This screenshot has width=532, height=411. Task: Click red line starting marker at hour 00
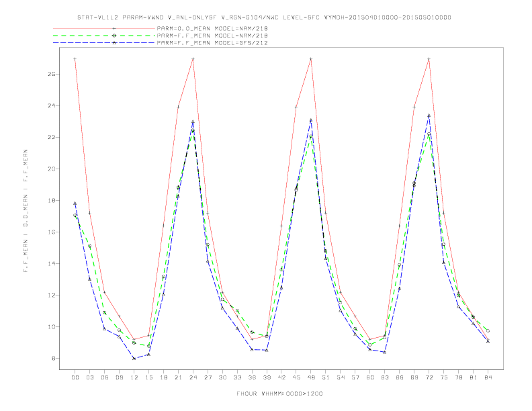75,59
